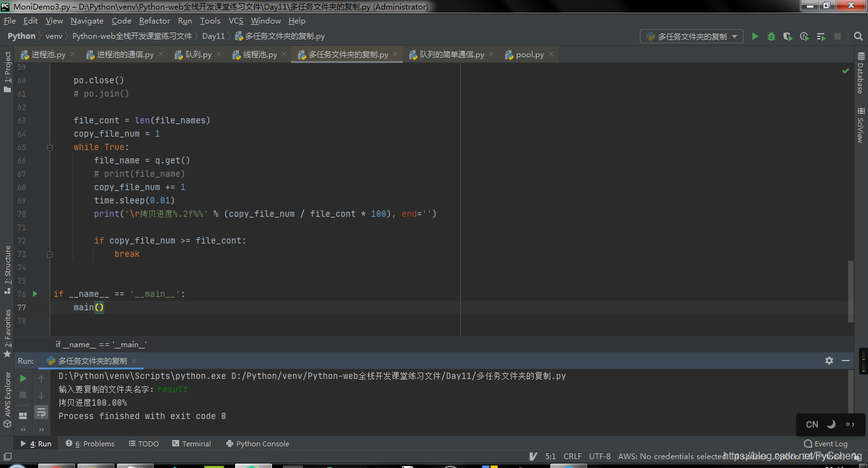Open the CRLF line separator selector
The width and height of the screenshot is (868, 468).
(573, 456)
